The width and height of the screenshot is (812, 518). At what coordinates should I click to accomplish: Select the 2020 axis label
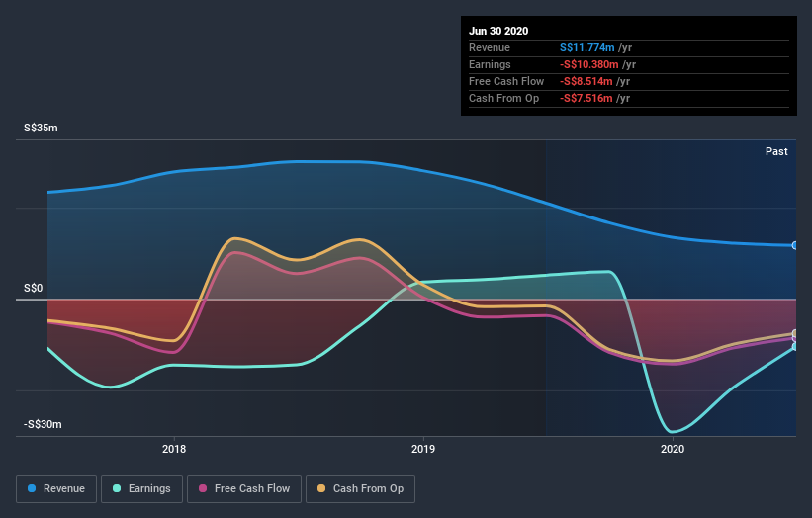point(673,449)
